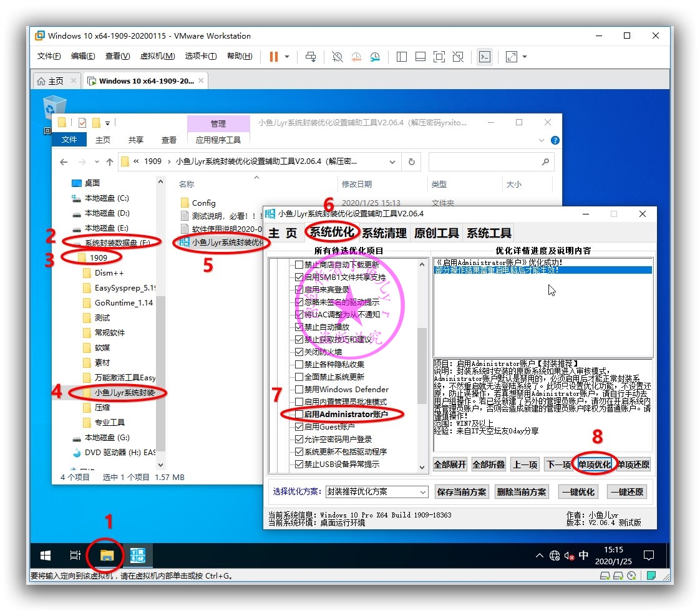Open the Windows Start menu button
This screenshot has width=700, height=611.
45,556
